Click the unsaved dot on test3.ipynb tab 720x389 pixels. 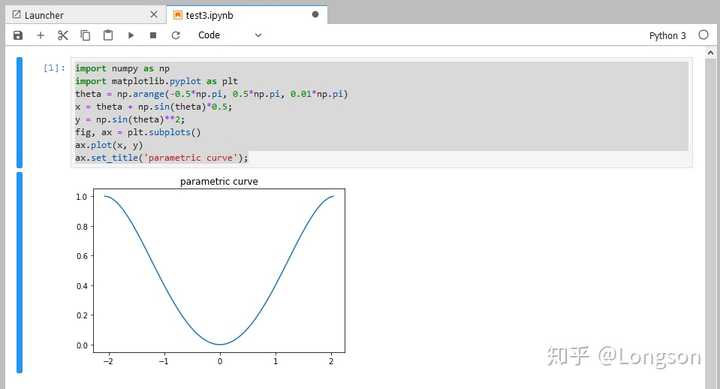(315, 15)
